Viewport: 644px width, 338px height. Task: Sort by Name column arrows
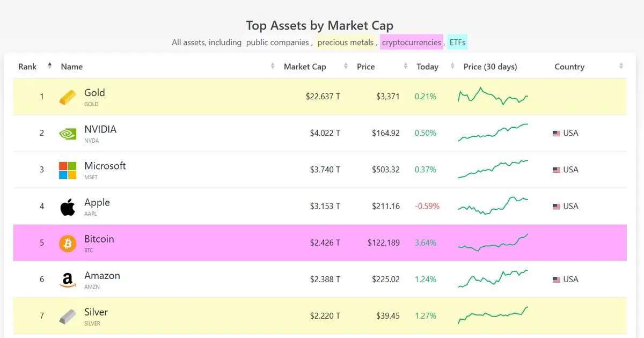pyautogui.click(x=272, y=66)
